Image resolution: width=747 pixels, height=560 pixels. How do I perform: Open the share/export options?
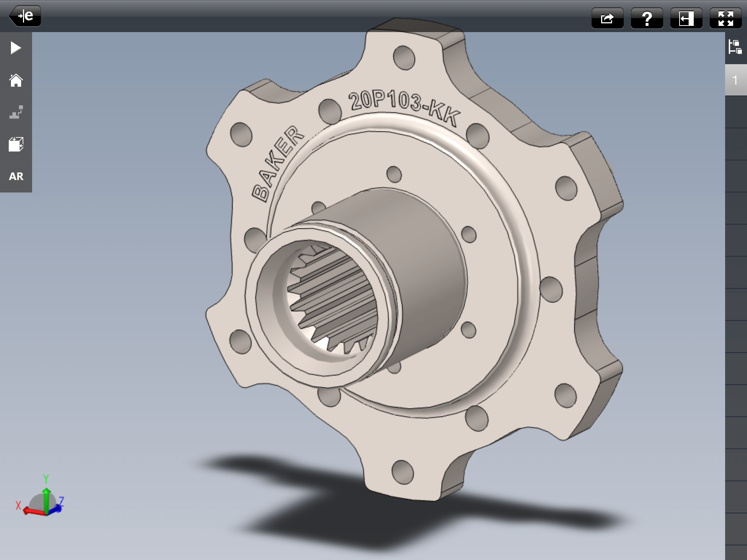click(607, 18)
